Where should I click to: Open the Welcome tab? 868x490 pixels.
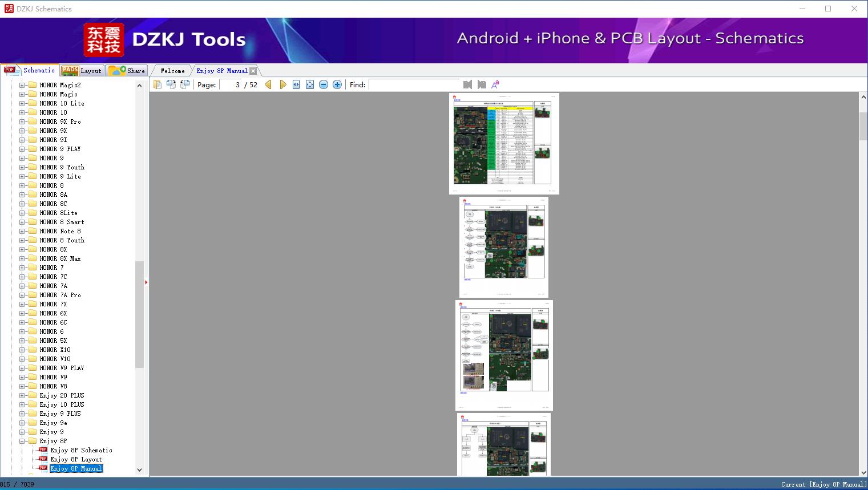click(172, 71)
